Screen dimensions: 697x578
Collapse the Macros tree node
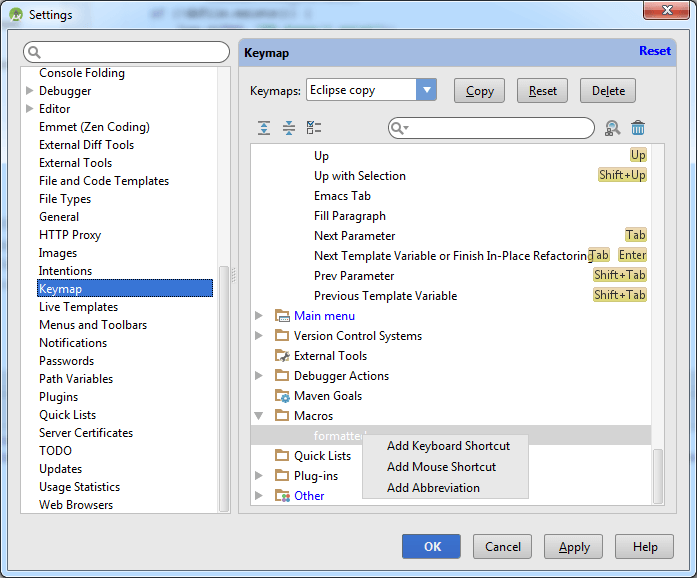coord(259,416)
